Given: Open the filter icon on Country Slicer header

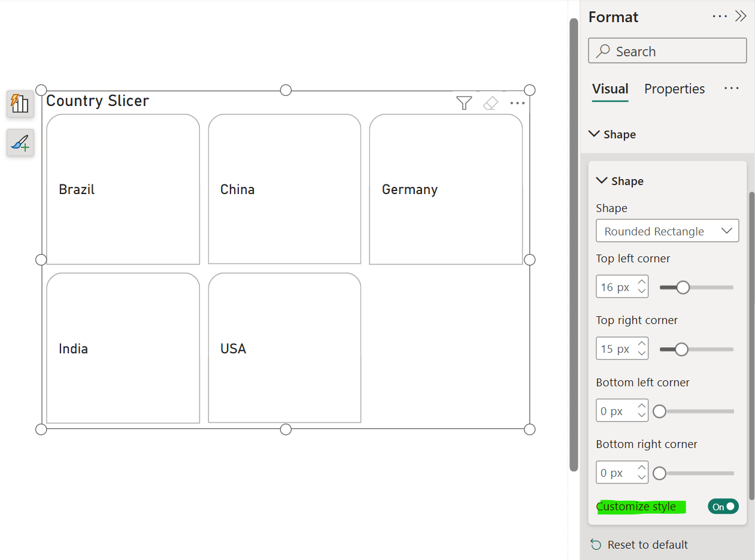Looking at the screenshot, I should pos(464,103).
